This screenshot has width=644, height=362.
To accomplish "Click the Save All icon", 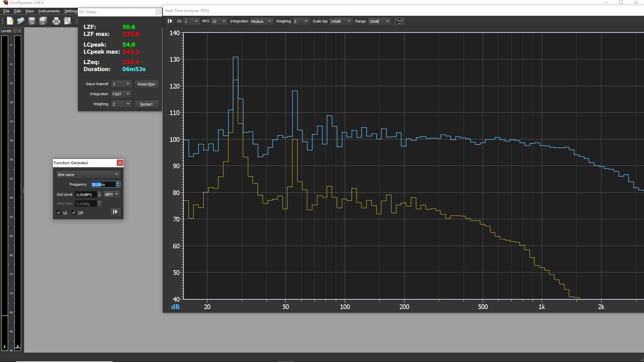I will tap(43, 21).
